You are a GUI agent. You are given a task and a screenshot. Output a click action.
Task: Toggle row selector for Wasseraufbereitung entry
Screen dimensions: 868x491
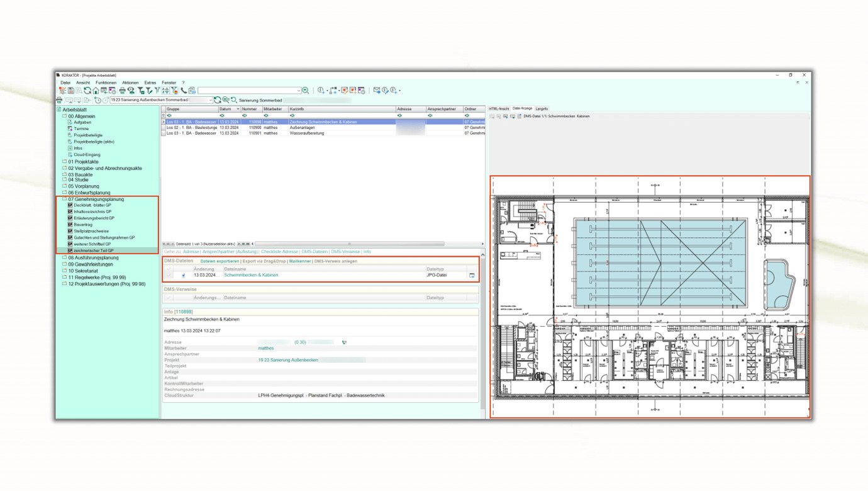coord(164,133)
